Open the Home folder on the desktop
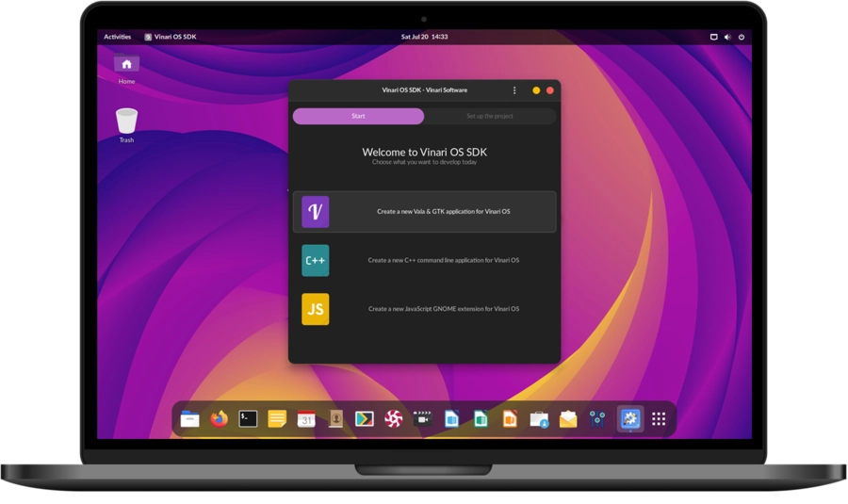 (x=126, y=70)
